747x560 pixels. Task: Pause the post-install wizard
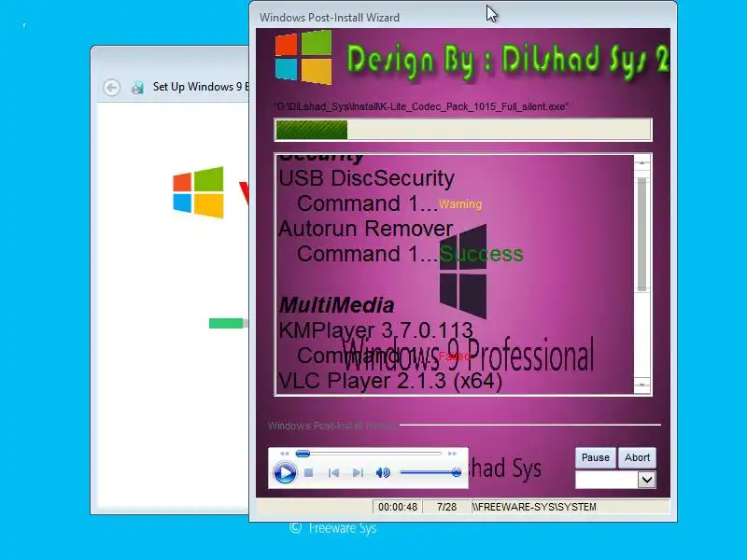(x=596, y=457)
